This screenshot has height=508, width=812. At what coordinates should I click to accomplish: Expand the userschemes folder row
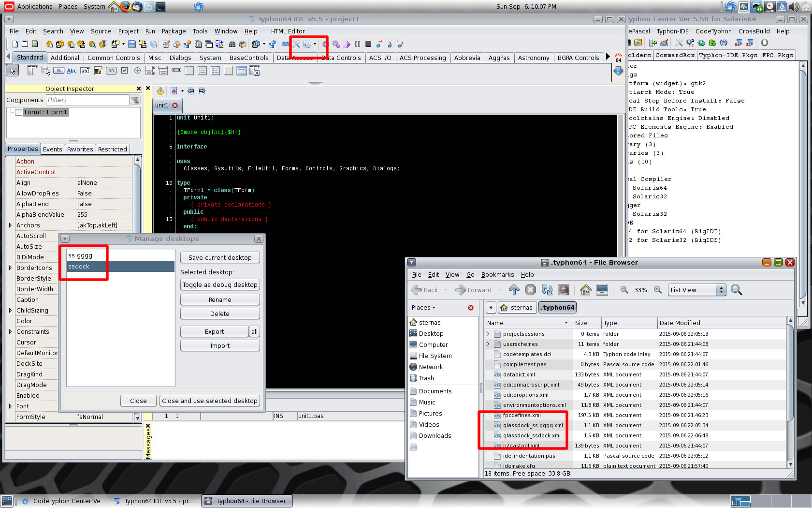[488, 344]
